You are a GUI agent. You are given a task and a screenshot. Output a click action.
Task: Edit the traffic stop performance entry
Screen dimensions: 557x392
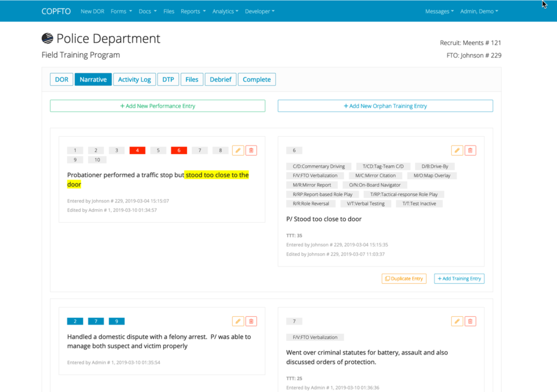(238, 150)
